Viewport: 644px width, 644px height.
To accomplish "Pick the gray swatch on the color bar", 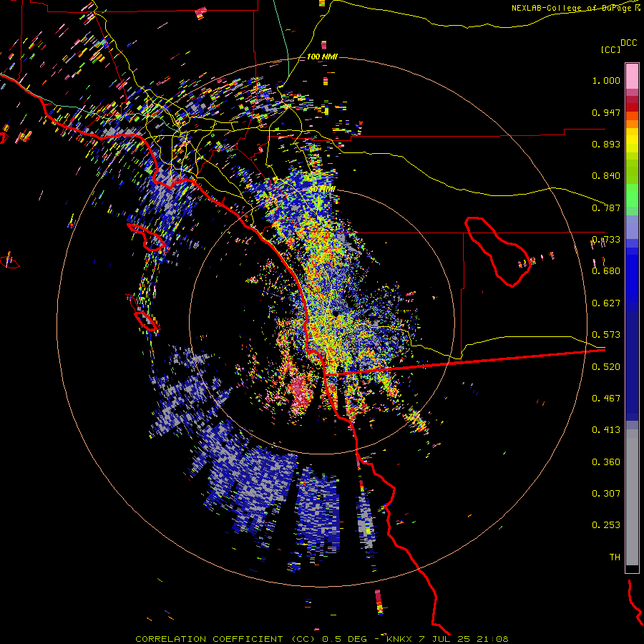I will pos(632,497).
